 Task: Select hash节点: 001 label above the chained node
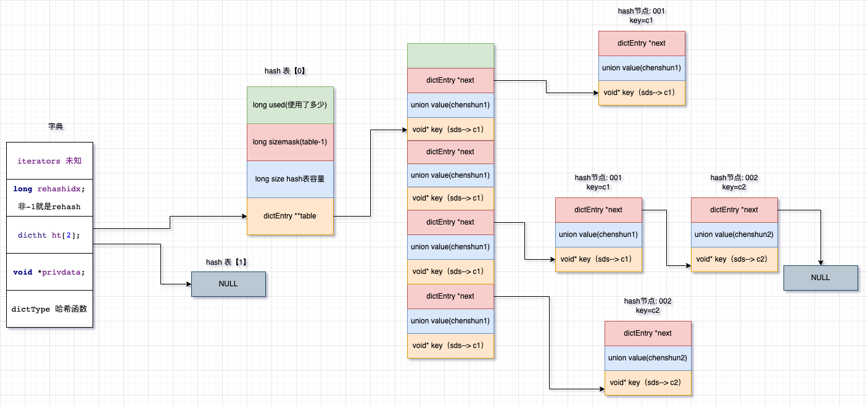pyautogui.click(x=598, y=178)
